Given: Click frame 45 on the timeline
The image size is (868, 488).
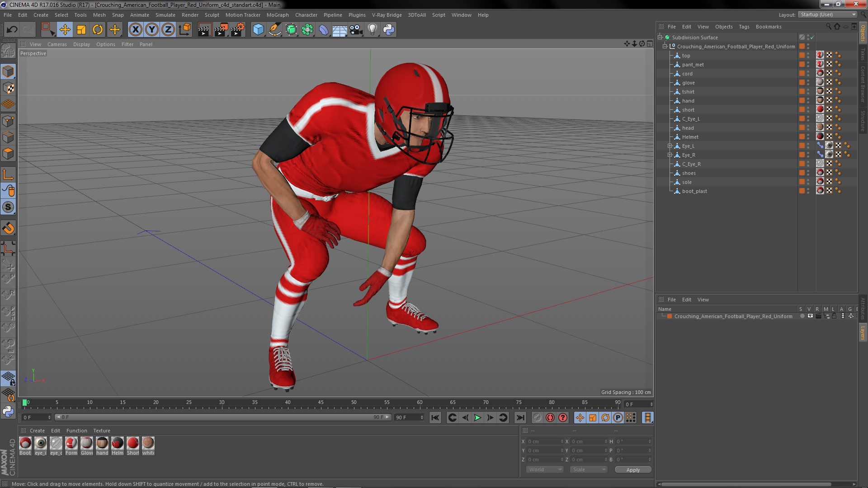Looking at the screenshot, I should [321, 402].
